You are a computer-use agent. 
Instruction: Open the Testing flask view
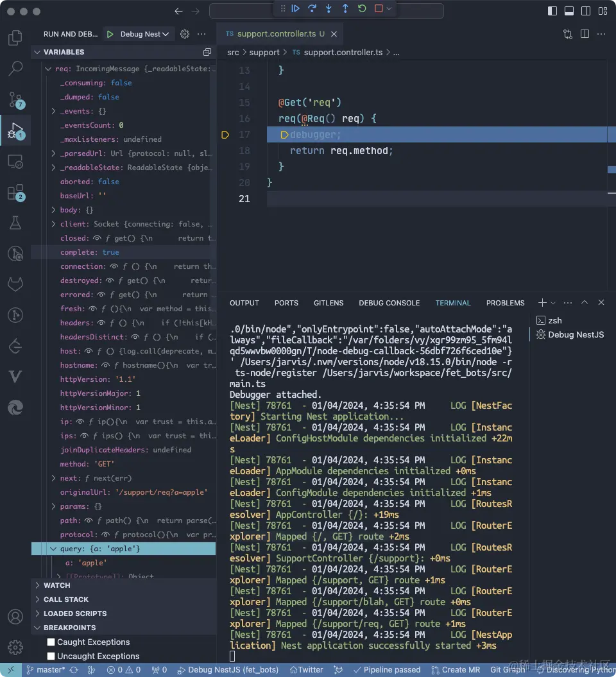pos(15,223)
